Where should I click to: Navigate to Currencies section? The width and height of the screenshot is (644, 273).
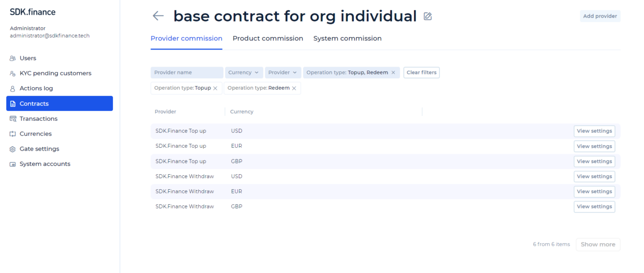[x=35, y=134]
